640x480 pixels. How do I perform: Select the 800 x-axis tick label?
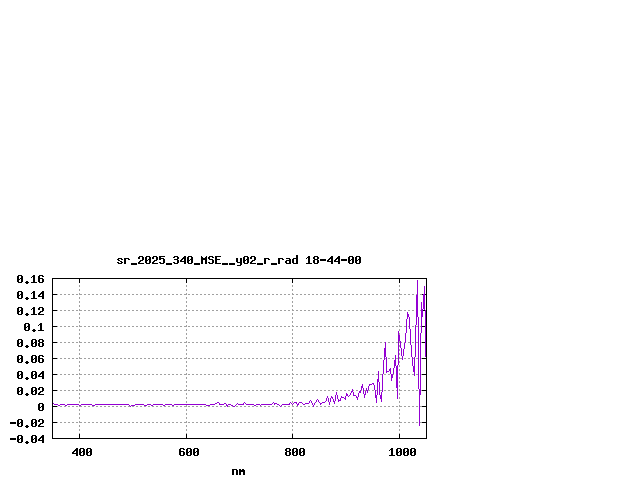293,453
